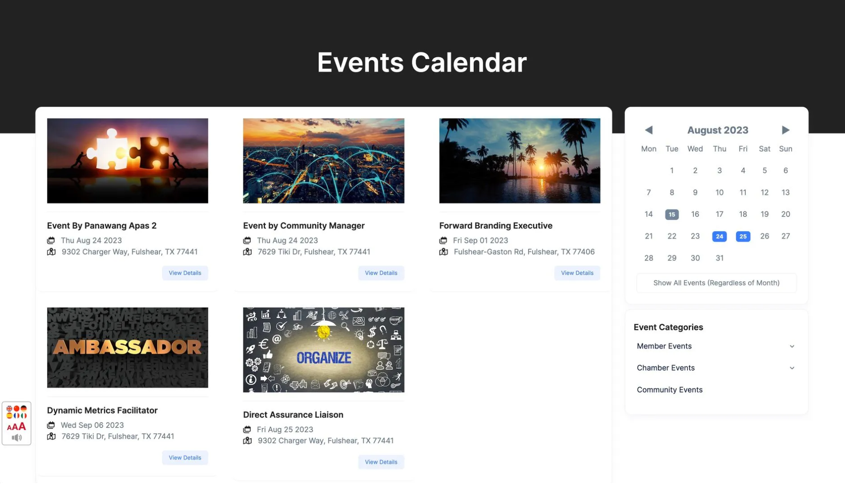Screen dimensions: 845x504
Task: Click Show All Events (Regardless of Month)
Action: pyautogui.click(x=716, y=283)
